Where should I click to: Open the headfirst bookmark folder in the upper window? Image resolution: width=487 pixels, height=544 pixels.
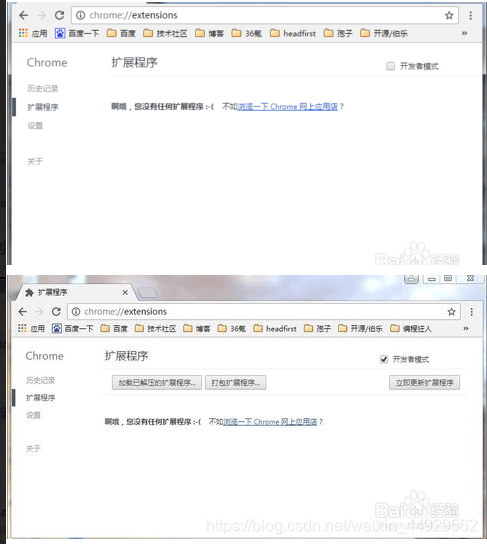click(293, 33)
